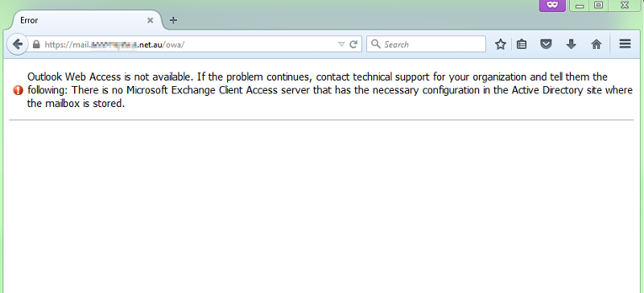Open the hamburger menu button
Screen dimensions: 644x293
pyautogui.click(x=625, y=44)
